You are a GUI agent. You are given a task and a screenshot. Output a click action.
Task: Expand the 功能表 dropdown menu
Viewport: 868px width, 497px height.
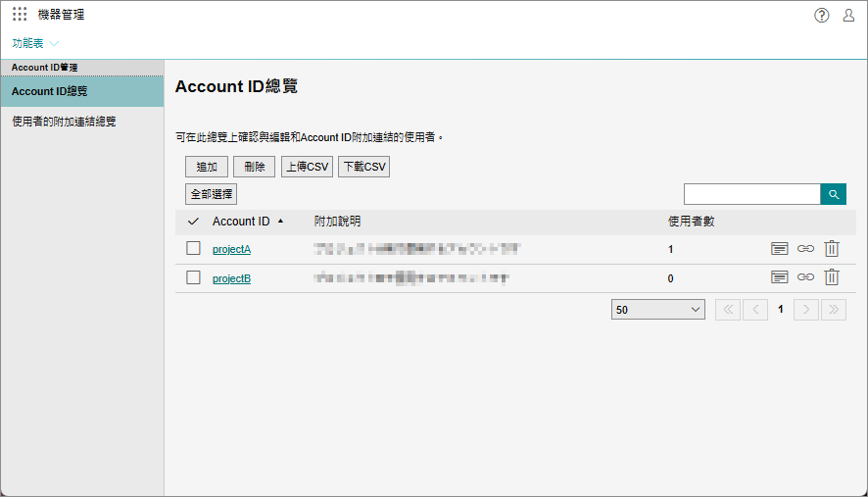(x=35, y=43)
